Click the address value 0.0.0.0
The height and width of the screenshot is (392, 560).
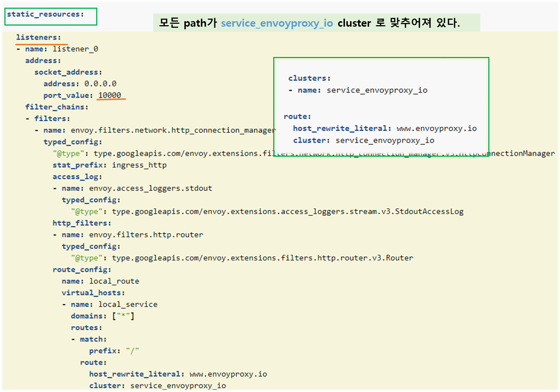click(101, 84)
